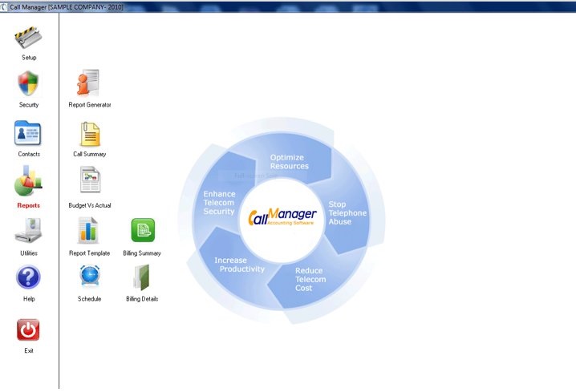
Task: Open the Budget Vs Actual icon
Action: click(x=90, y=179)
